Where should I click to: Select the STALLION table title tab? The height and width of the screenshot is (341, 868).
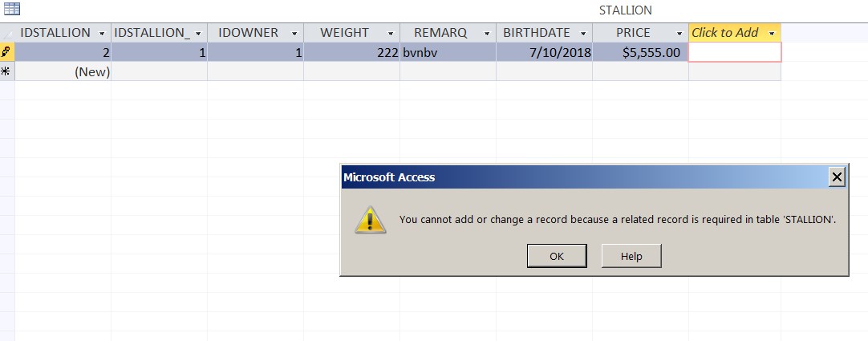(x=626, y=10)
